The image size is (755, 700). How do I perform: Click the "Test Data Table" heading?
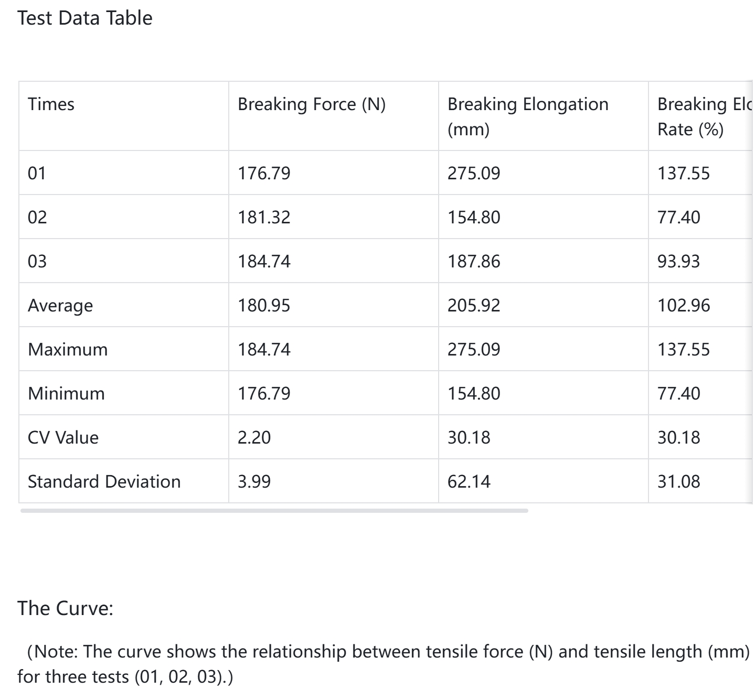[x=85, y=18]
